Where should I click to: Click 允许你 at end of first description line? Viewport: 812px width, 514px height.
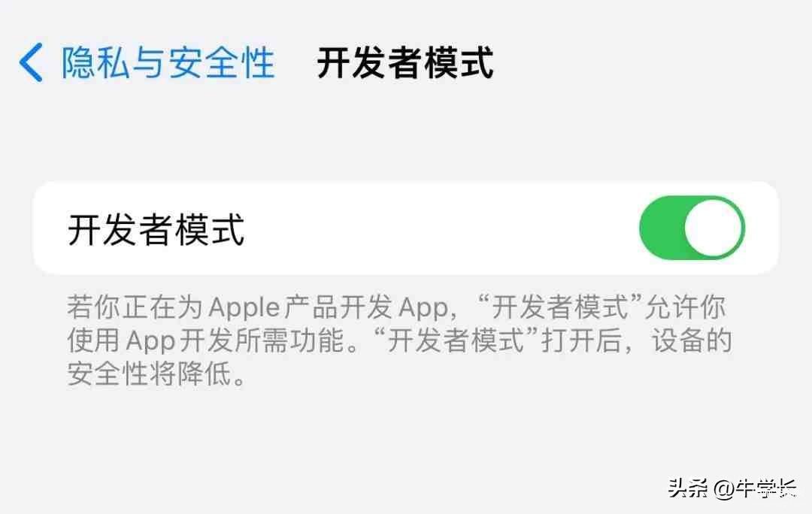click(x=685, y=307)
